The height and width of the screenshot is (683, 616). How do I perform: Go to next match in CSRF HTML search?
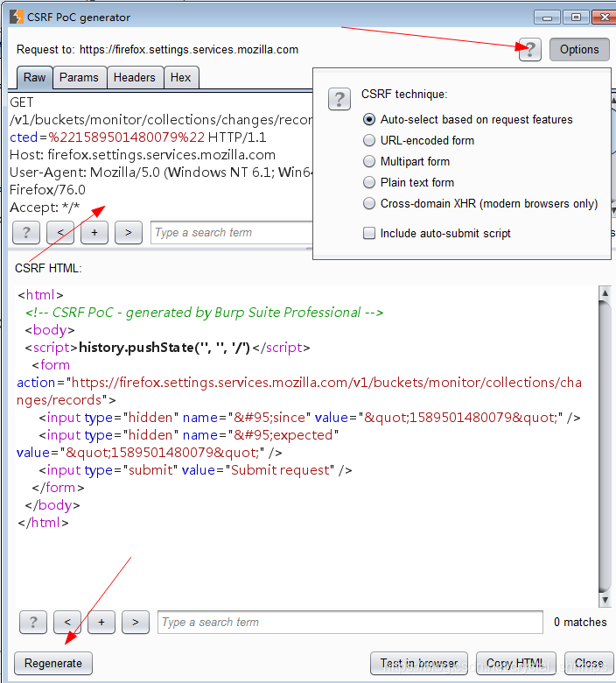pos(136,622)
